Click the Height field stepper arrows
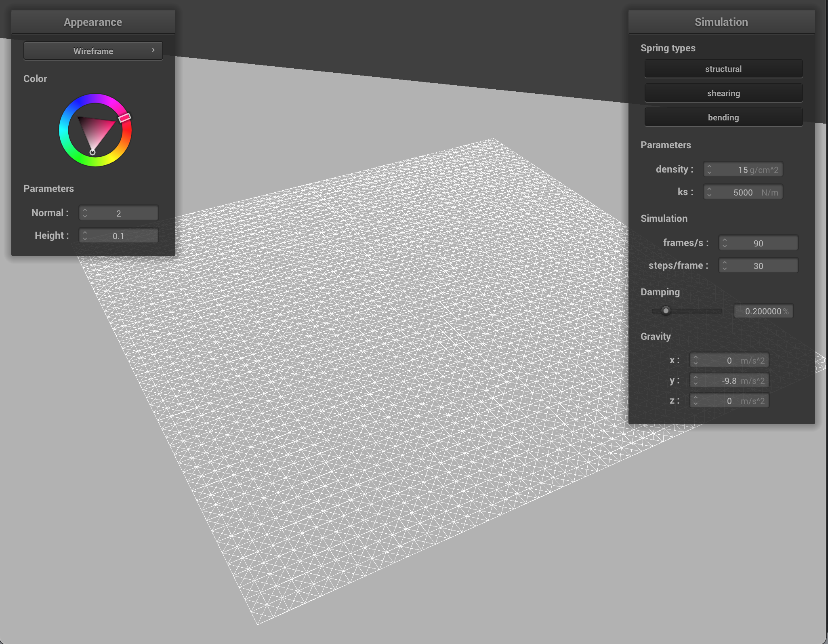 tap(85, 236)
